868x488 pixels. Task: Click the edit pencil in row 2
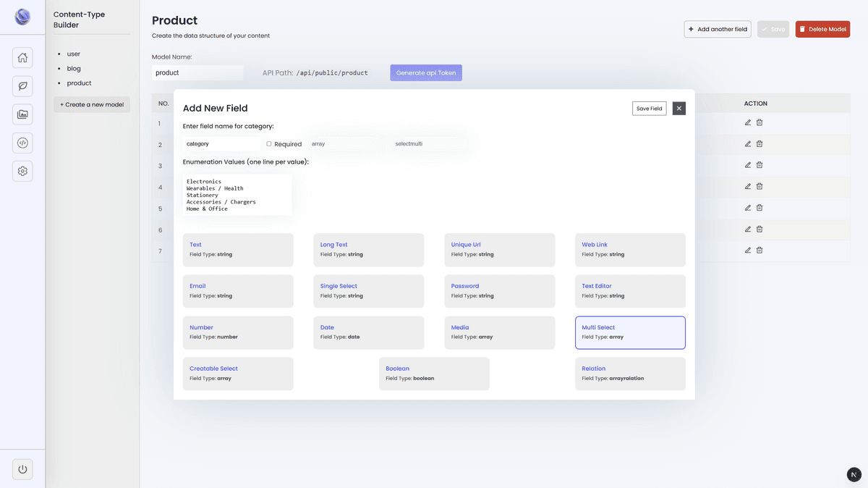click(748, 144)
